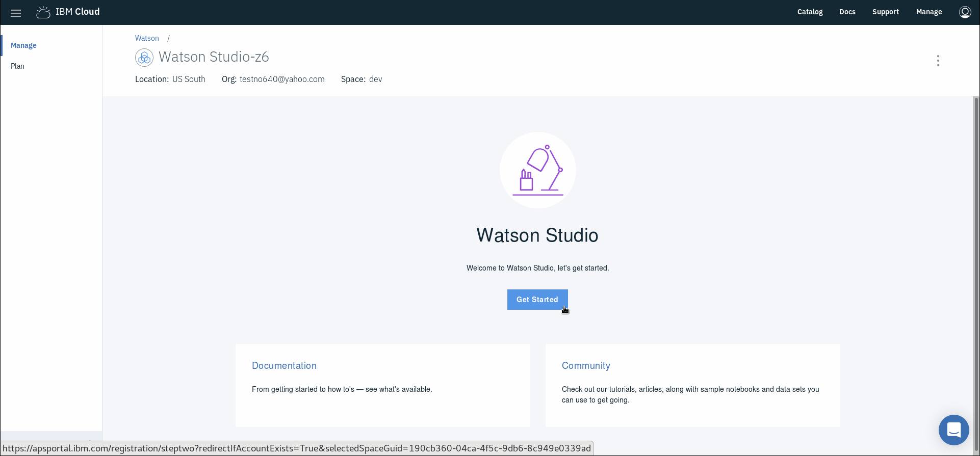Viewport: 980px width, 456px height.
Task: Follow the Watson breadcrumb link
Action: [x=147, y=38]
